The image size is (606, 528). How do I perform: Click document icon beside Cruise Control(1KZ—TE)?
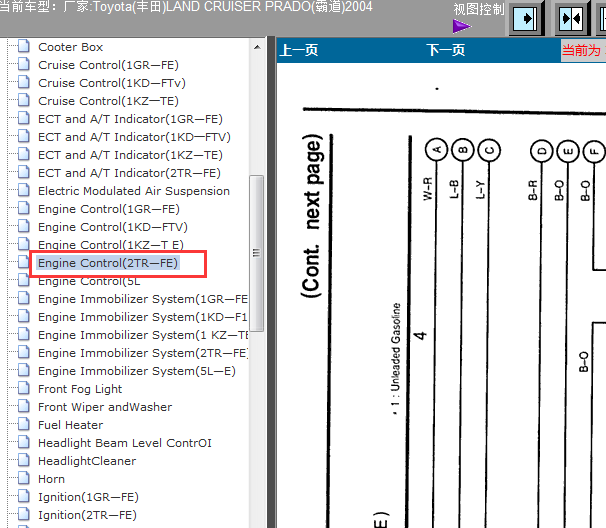click(24, 100)
